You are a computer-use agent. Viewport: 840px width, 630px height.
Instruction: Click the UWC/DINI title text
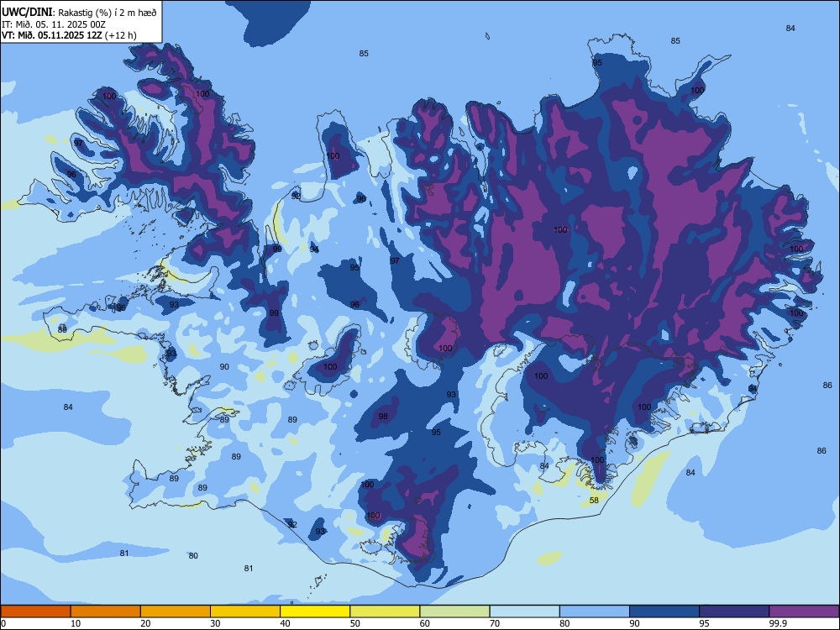pos(27,13)
